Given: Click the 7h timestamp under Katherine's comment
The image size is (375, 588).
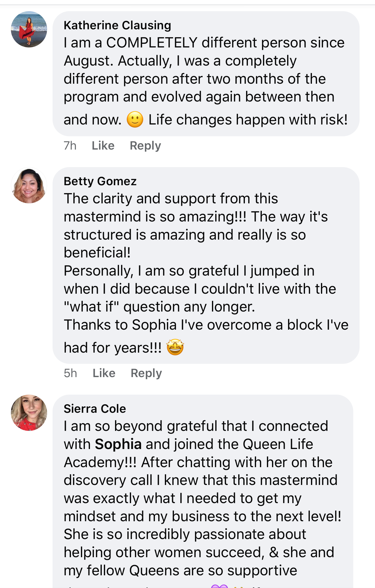Looking at the screenshot, I should click(x=70, y=146).
